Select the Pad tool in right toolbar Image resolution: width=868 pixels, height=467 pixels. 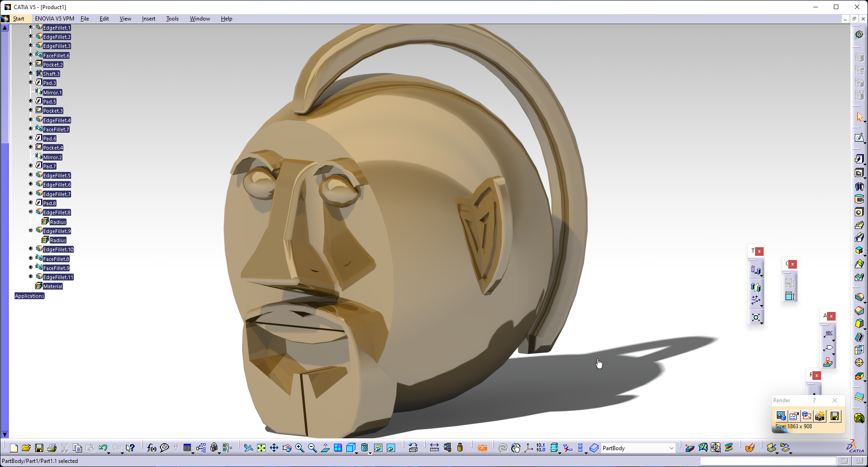(859, 159)
